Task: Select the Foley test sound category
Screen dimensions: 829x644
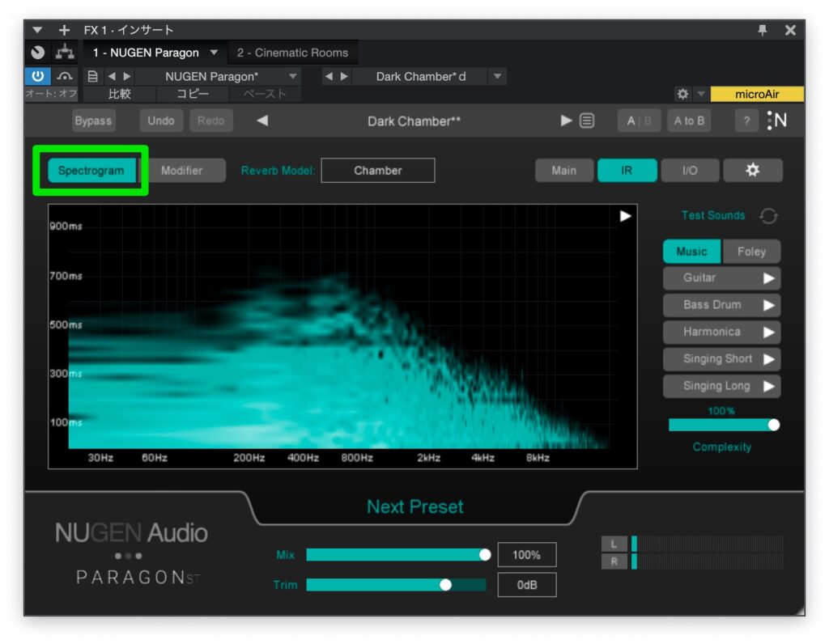Action: click(750, 252)
